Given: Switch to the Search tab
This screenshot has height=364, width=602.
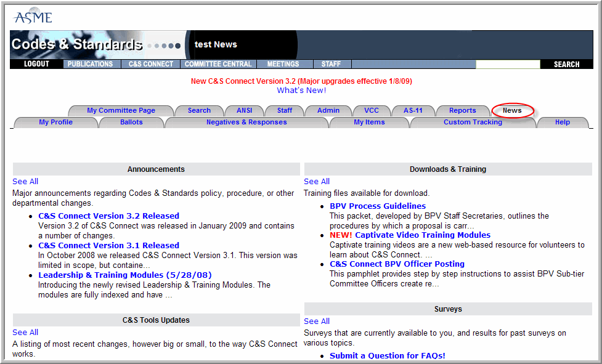Looking at the screenshot, I should 199,110.
